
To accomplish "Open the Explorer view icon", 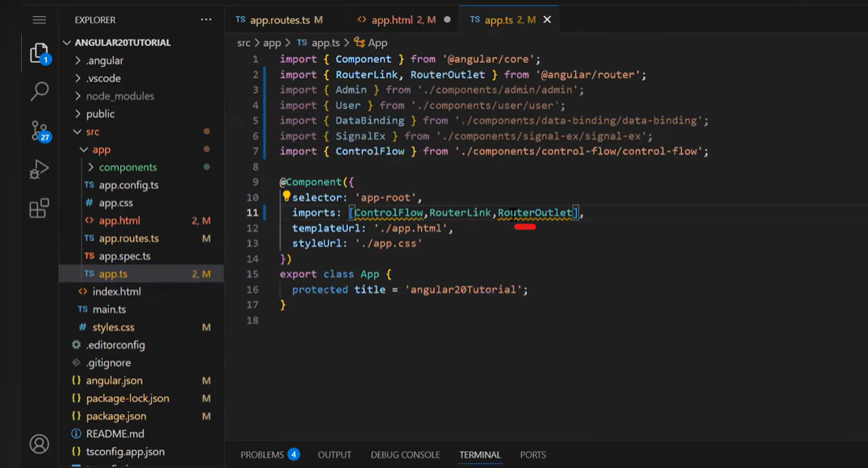I will 39,53.
